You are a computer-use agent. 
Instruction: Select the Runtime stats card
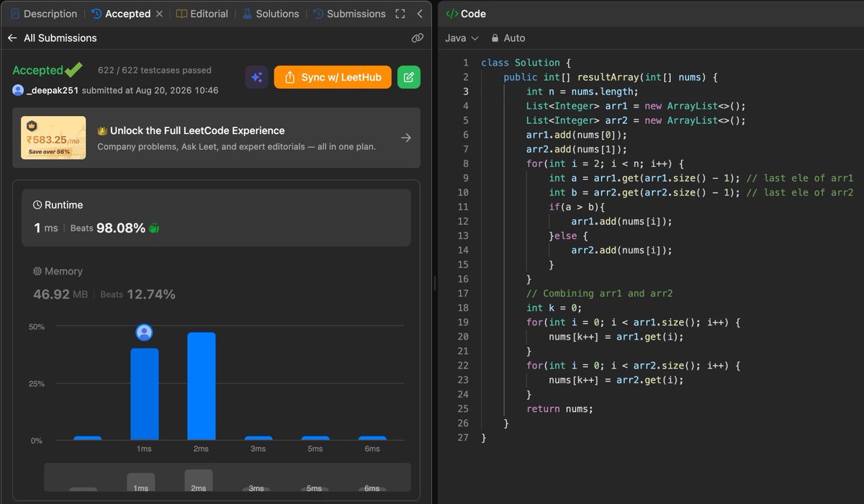pyautogui.click(x=216, y=218)
